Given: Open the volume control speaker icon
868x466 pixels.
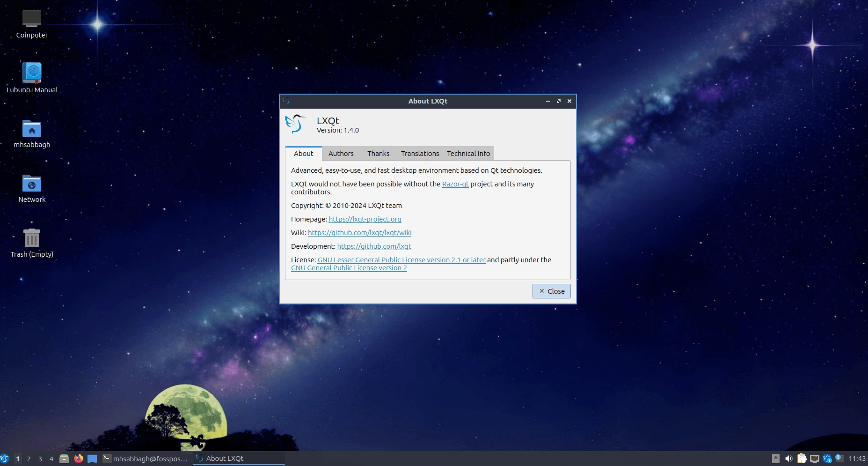Looking at the screenshot, I should [x=788, y=459].
